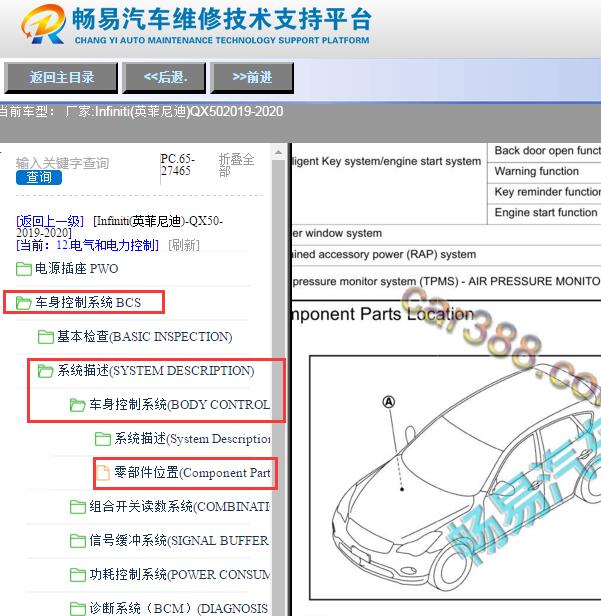This screenshot has height=616, width=601.
Task: Click document icon beside 零部件位置 Component Parts
Action: [103, 473]
